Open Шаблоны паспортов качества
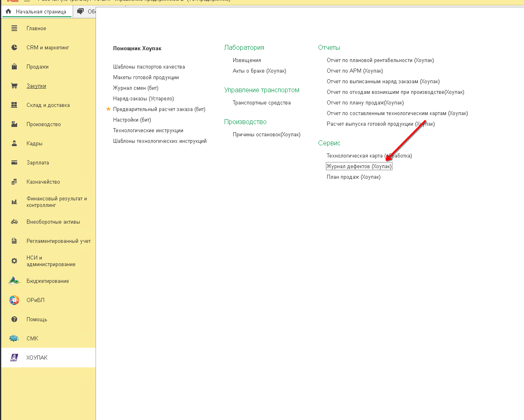 pos(149,67)
